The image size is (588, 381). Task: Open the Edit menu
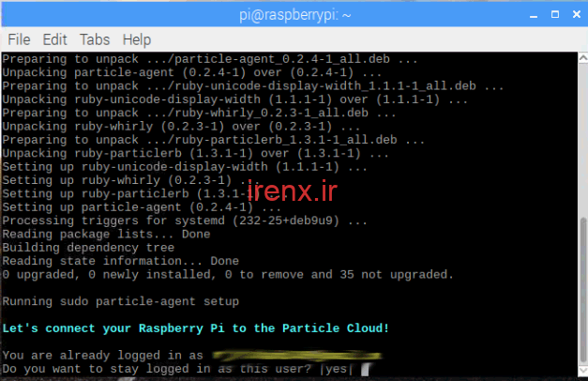54,39
